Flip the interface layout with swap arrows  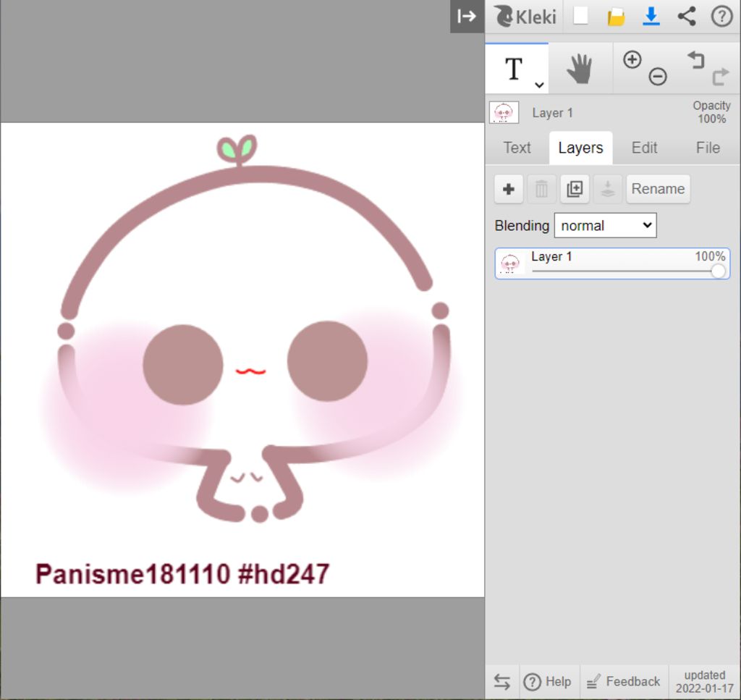(x=502, y=682)
